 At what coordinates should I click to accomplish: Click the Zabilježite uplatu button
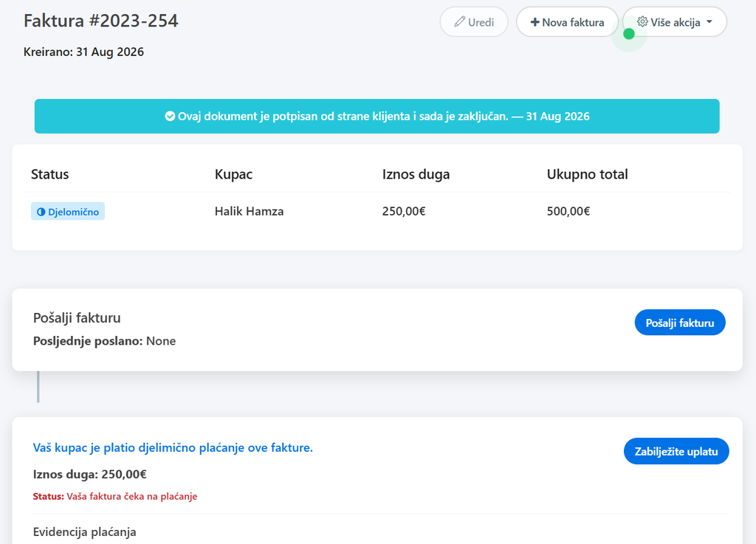tap(676, 452)
